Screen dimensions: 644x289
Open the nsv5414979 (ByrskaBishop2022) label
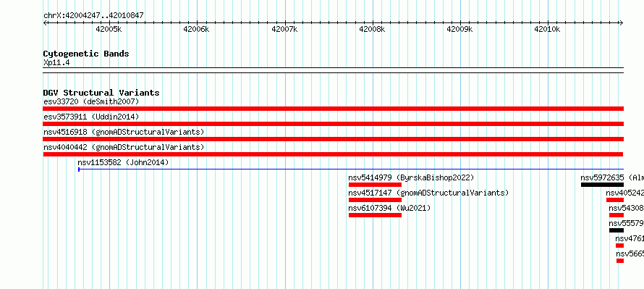point(411,177)
